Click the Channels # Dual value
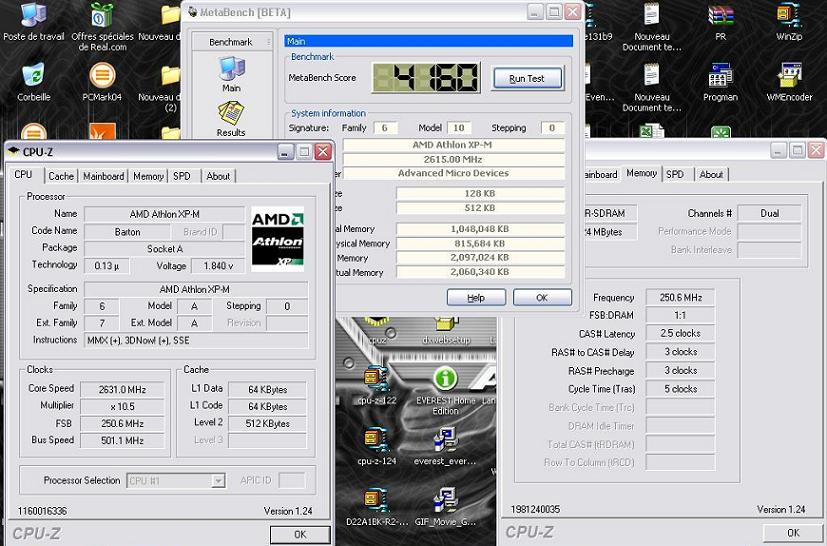Image resolution: width=827 pixels, height=546 pixels. click(769, 214)
